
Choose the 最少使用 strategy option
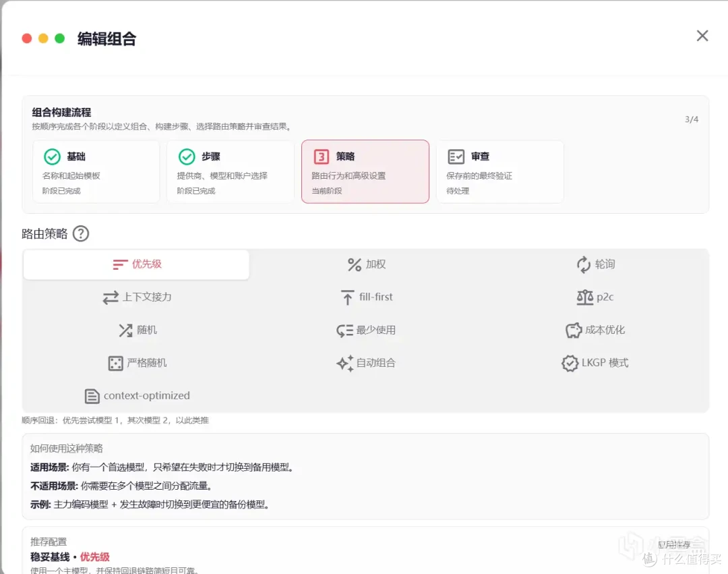click(x=366, y=331)
